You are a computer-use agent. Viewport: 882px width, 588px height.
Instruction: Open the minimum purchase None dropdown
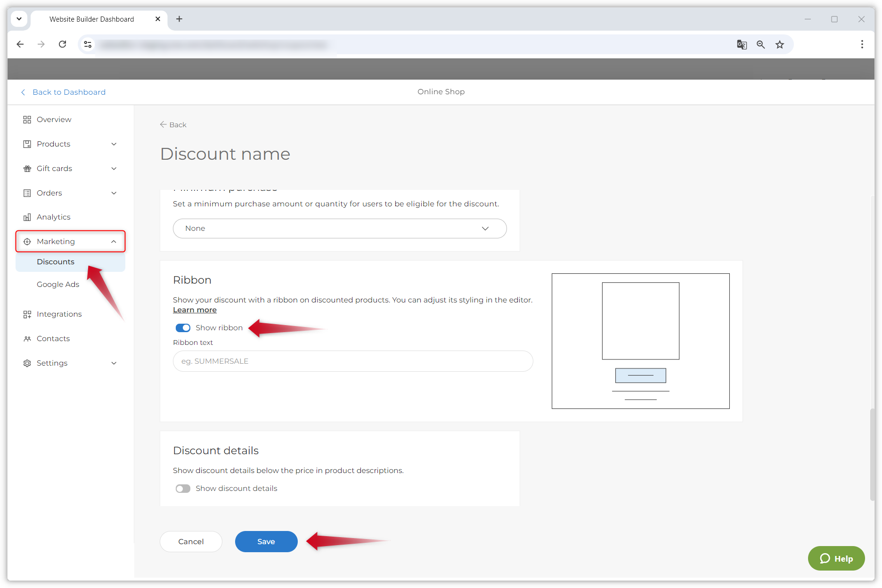[x=339, y=229]
